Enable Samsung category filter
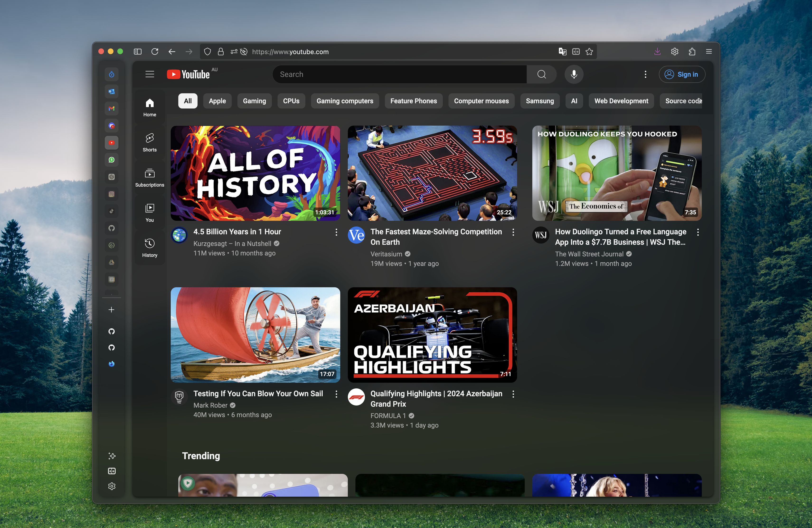812x528 pixels. 538,101
